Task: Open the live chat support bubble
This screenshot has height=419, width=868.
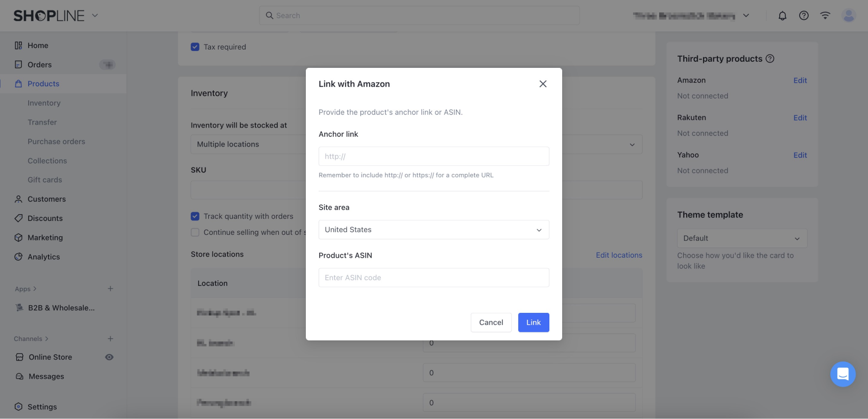Action: (x=842, y=374)
